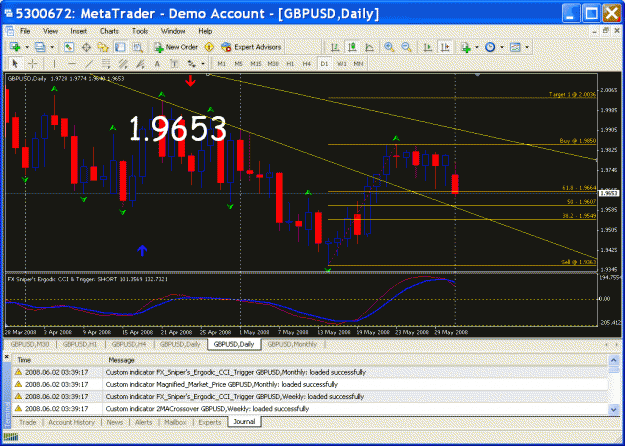625x446 pixels.
Task: Expand the Templates dropdown arrow
Action: tap(527, 47)
